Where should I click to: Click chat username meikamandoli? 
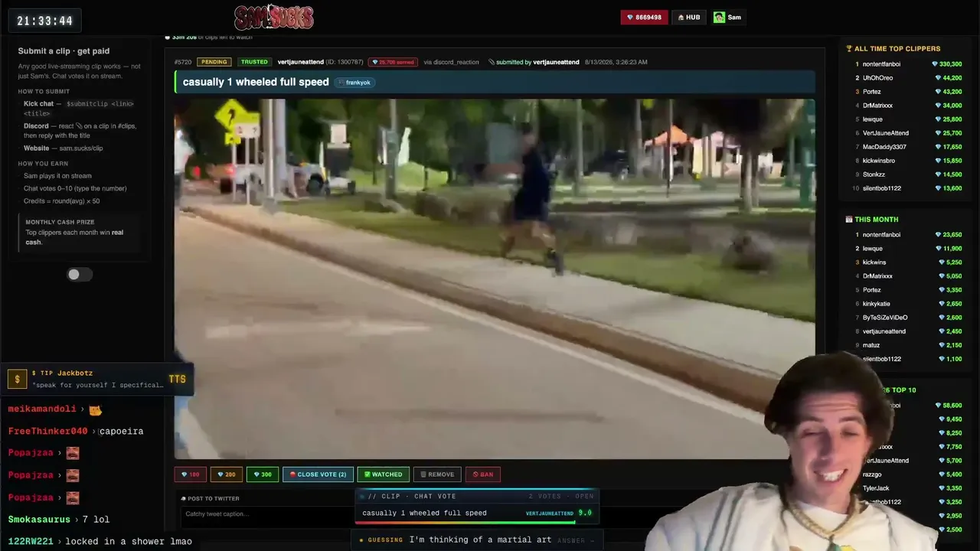(42, 409)
